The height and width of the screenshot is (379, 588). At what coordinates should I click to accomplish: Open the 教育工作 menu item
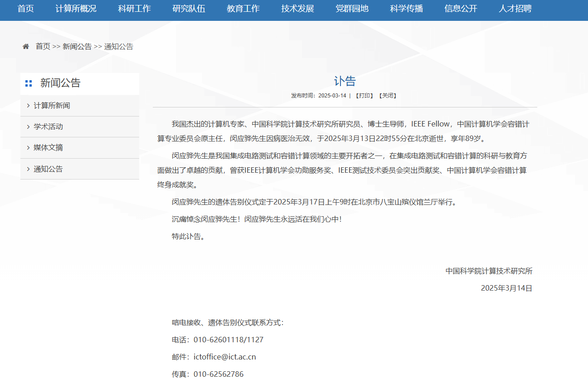pos(243,9)
